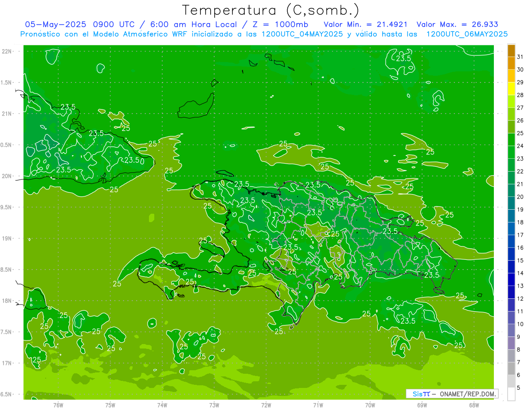Click the '6.5N' latitude tick label

pyautogui.click(x=6, y=394)
